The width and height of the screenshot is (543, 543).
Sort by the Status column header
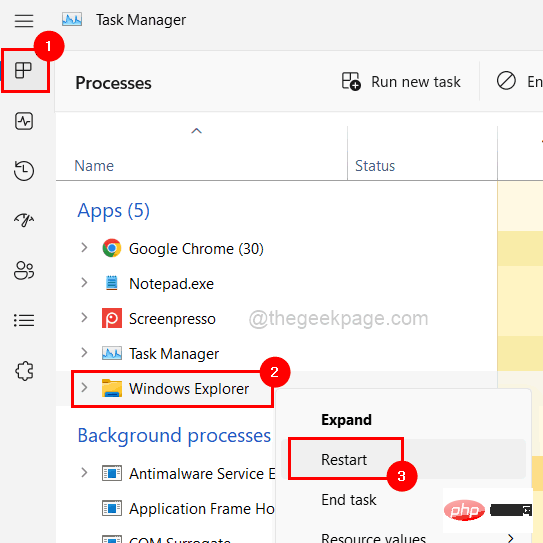click(x=375, y=166)
